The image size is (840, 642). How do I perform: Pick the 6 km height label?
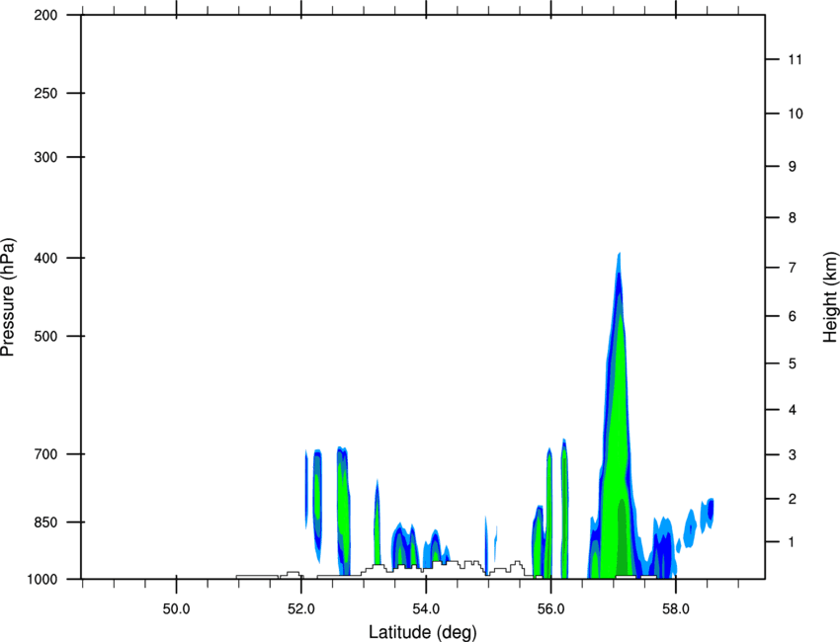pyautogui.click(x=793, y=316)
